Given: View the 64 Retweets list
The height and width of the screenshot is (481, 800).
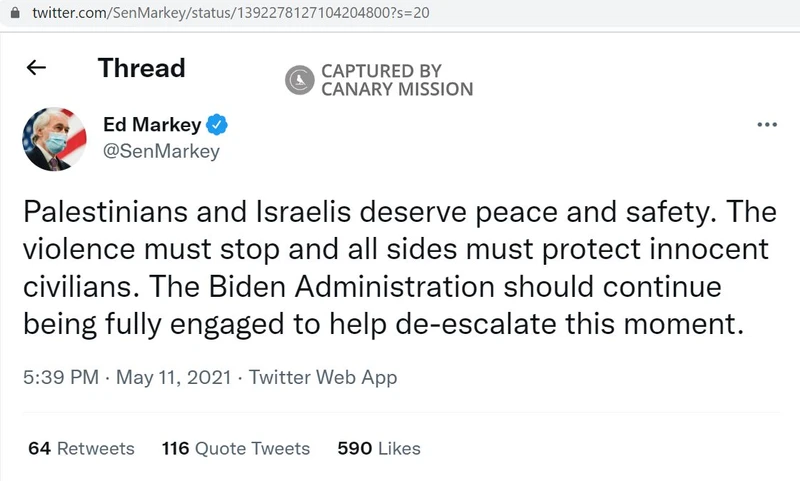Looking at the screenshot, I should [81, 448].
